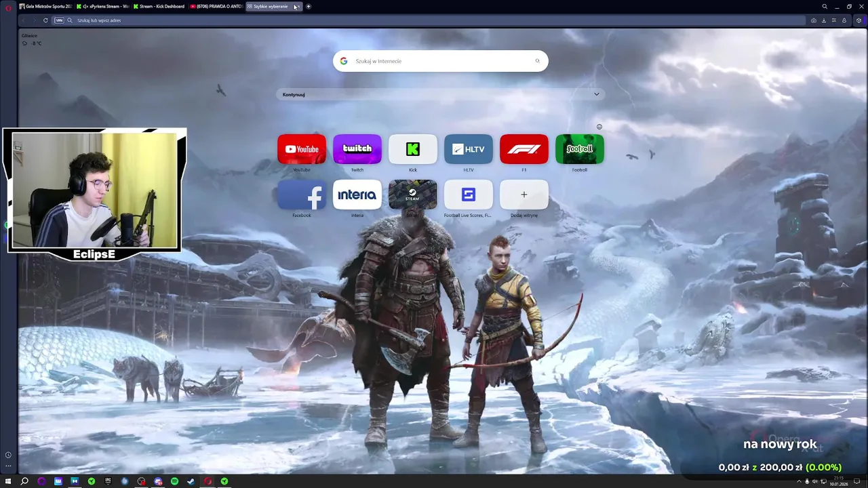Screen dimensions: 868x488
Task: Open the Twitch speed dial tile
Action: [x=357, y=149]
